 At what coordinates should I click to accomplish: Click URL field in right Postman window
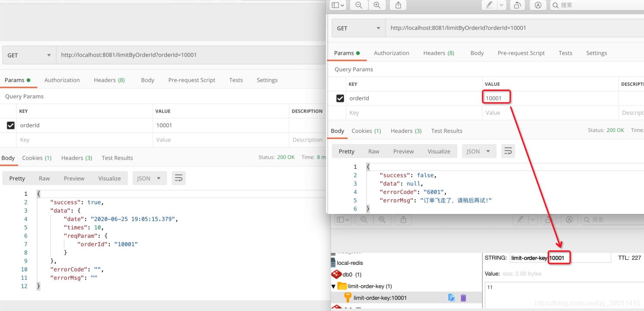(515, 28)
